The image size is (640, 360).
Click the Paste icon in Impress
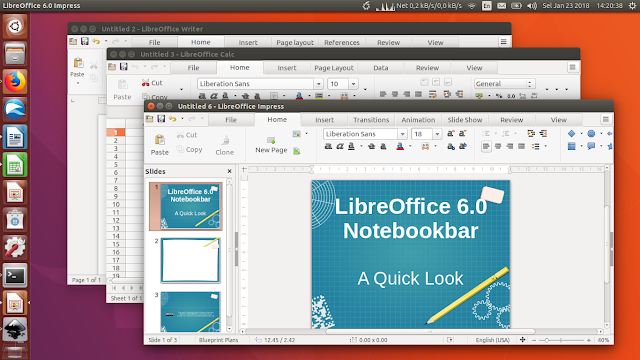pyautogui.click(x=160, y=140)
